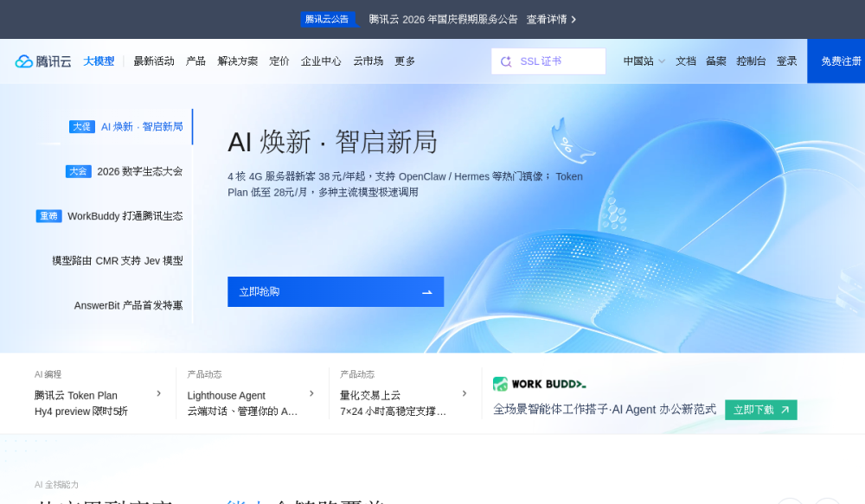Click arrow icon on 立即下载 button

coord(785,410)
